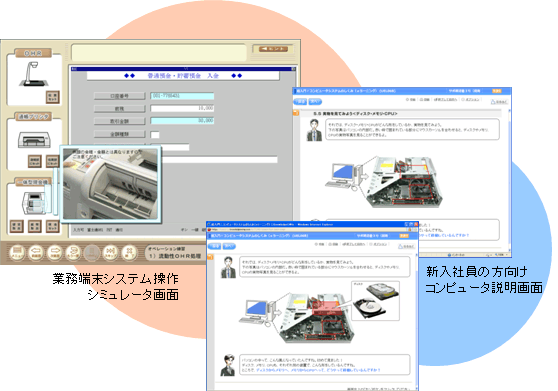
Task: Click the account number field with 001 value
Action: (182, 96)
